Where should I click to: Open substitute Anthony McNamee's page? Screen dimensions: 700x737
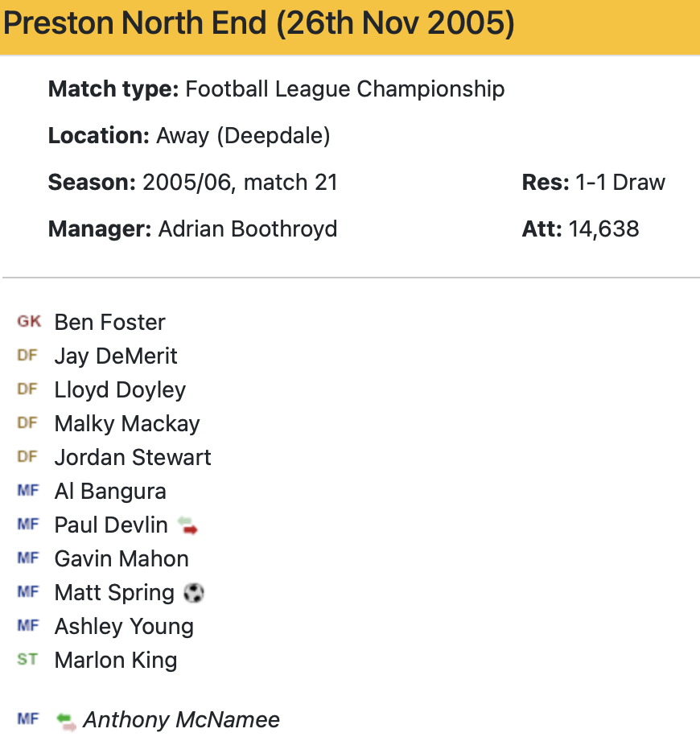click(181, 719)
